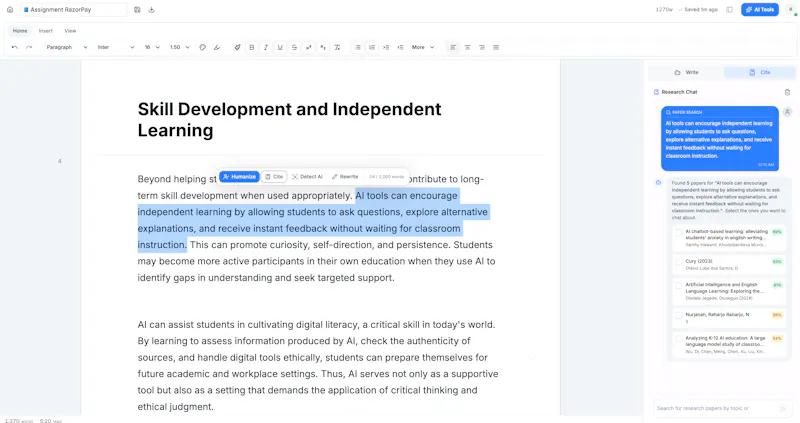Check the Cury (2023) paper

point(679,262)
